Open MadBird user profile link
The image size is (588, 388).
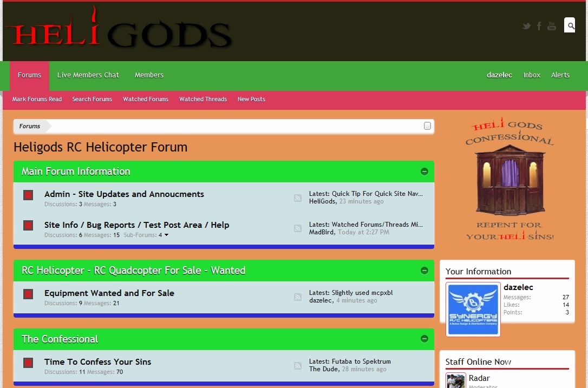[322, 232]
